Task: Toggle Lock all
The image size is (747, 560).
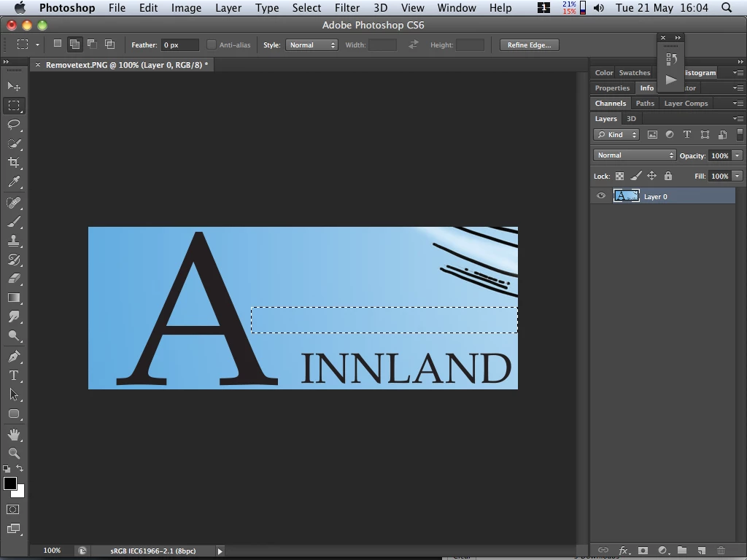Action: (x=668, y=176)
